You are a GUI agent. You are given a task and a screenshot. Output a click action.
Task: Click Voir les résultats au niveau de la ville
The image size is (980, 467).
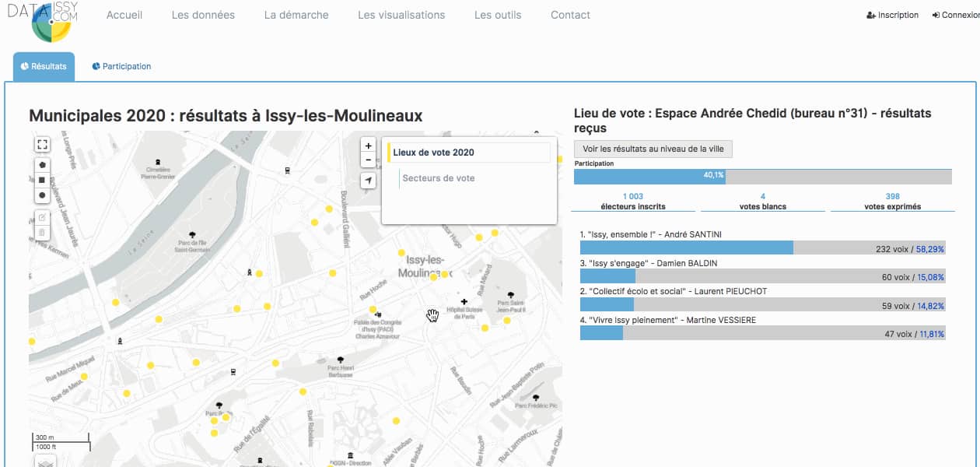pyautogui.click(x=653, y=149)
